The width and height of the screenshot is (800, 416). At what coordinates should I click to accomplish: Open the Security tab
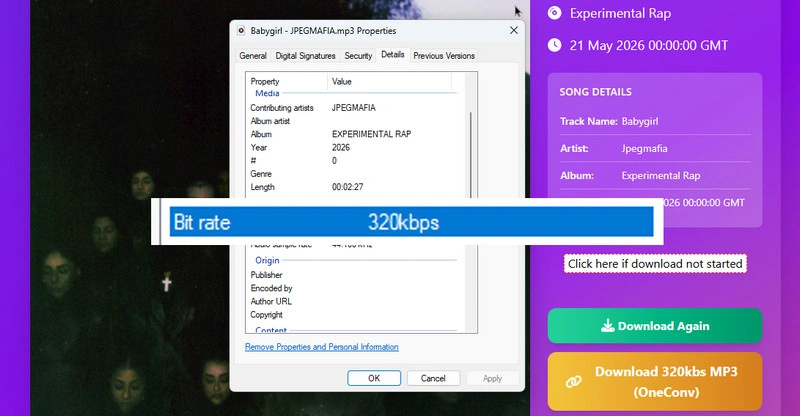pos(358,56)
